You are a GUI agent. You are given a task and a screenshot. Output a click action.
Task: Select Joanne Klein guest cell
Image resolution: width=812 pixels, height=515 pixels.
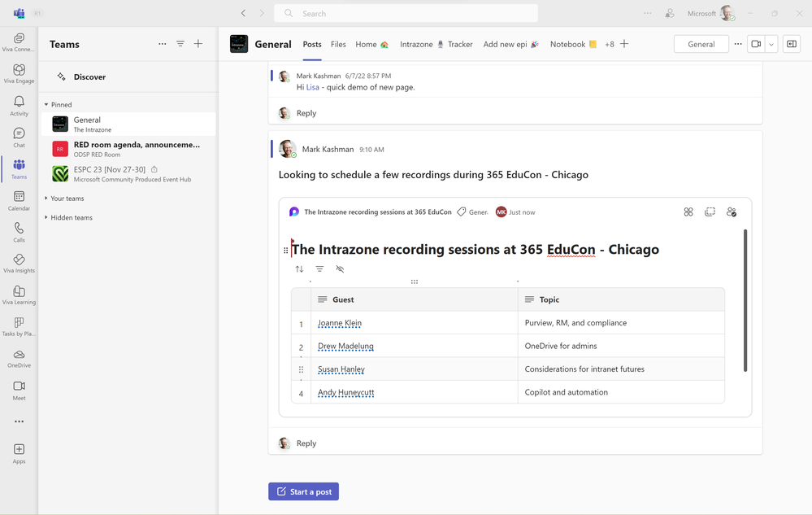pos(415,323)
